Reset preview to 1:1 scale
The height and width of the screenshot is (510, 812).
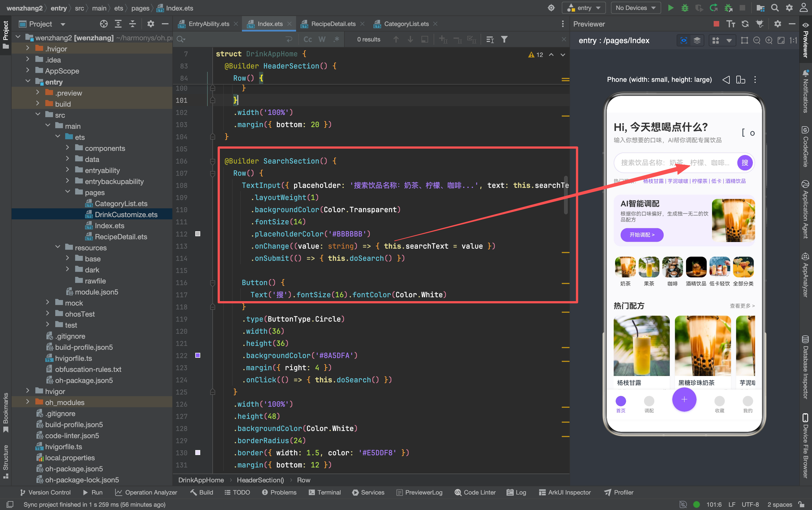pyautogui.click(x=793, y=41)
